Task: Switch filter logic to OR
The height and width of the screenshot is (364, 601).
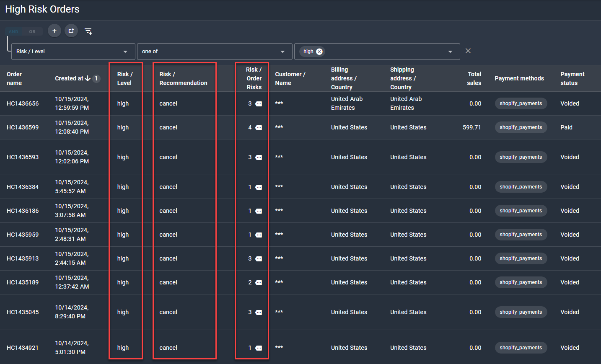Action: click(x=32, y=31)
